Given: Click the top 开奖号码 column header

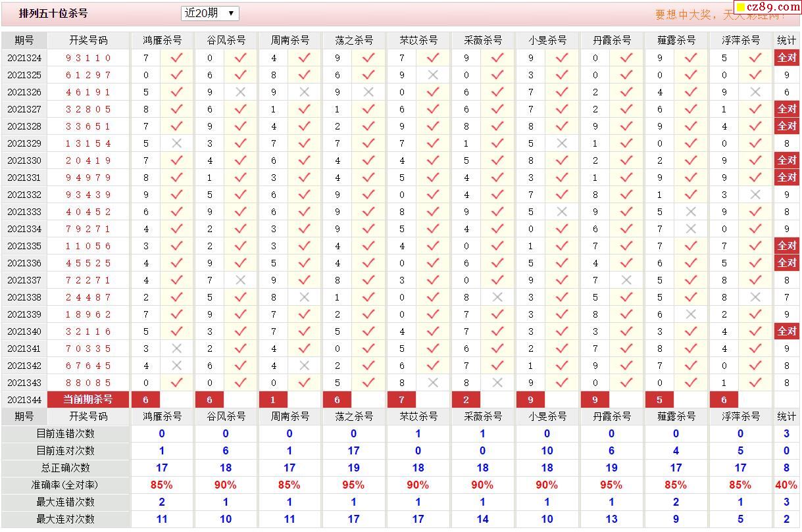Looking at the screenshot, I should click(88, 40).
